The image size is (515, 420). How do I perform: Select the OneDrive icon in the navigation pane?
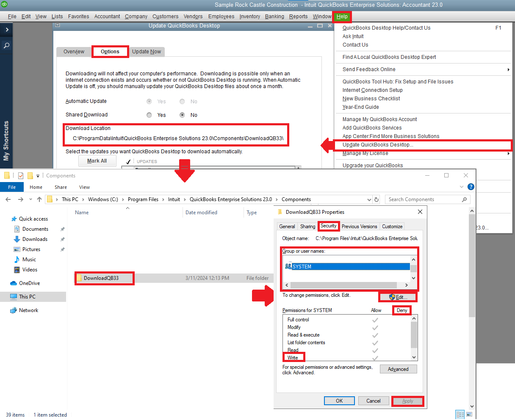[13, 283]
